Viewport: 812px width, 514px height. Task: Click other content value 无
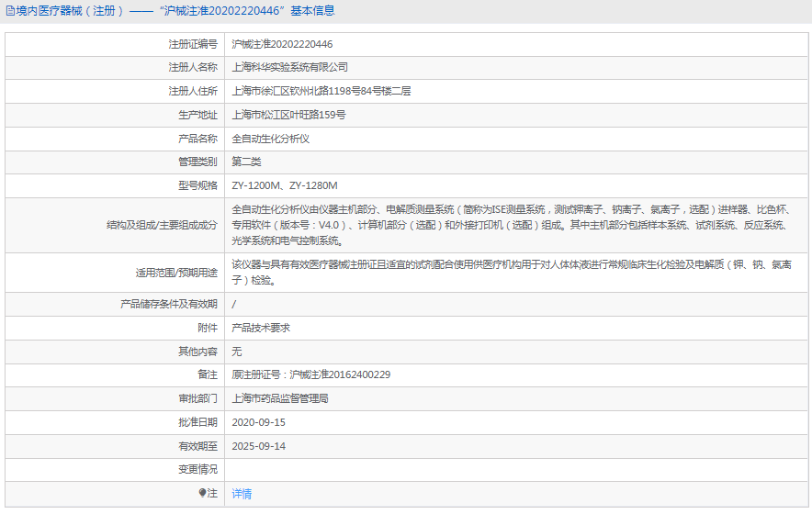point(237,352)
